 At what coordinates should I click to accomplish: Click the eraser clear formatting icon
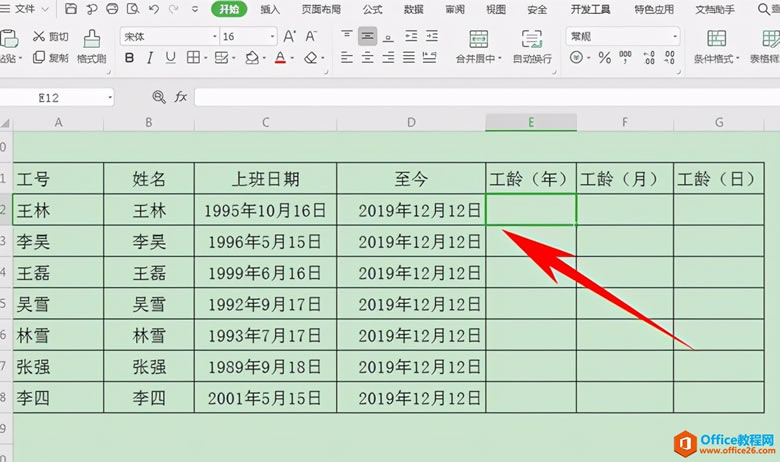(x=311, y=58)
